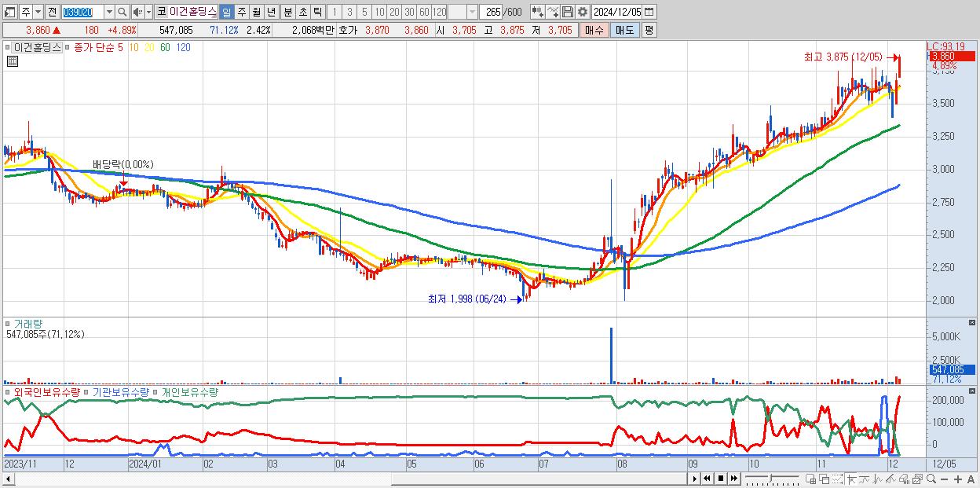980x488 pixels.
Task: Select the crosshair cursor tool icon
Action: click(x=852, y=479)
